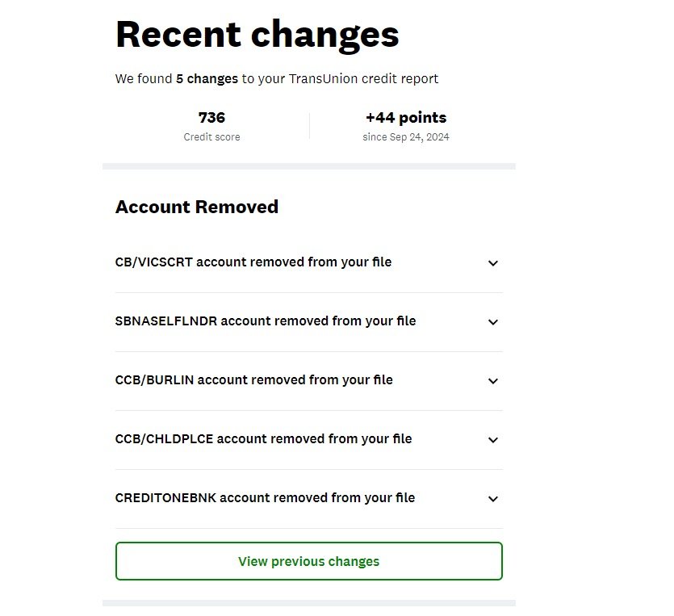The image size is (674, 616).
Task: Click the View previous changes button
Action: [x=308, y=561]
